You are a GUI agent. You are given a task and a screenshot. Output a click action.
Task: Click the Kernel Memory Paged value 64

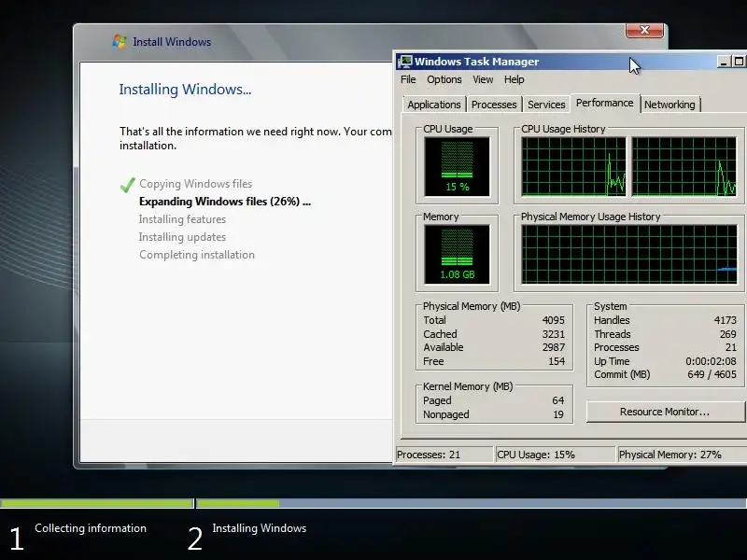557,400
